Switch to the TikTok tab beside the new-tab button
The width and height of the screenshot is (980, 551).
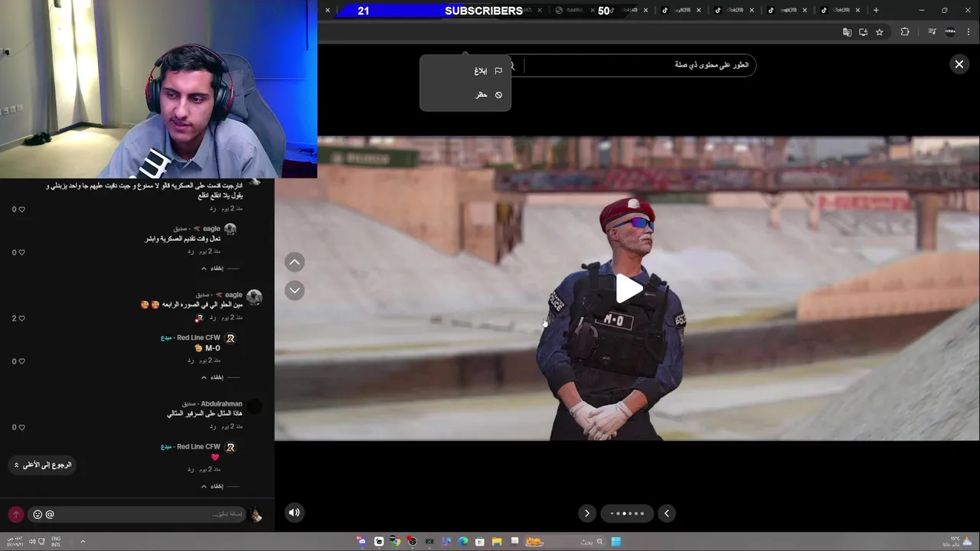point(840,11)
